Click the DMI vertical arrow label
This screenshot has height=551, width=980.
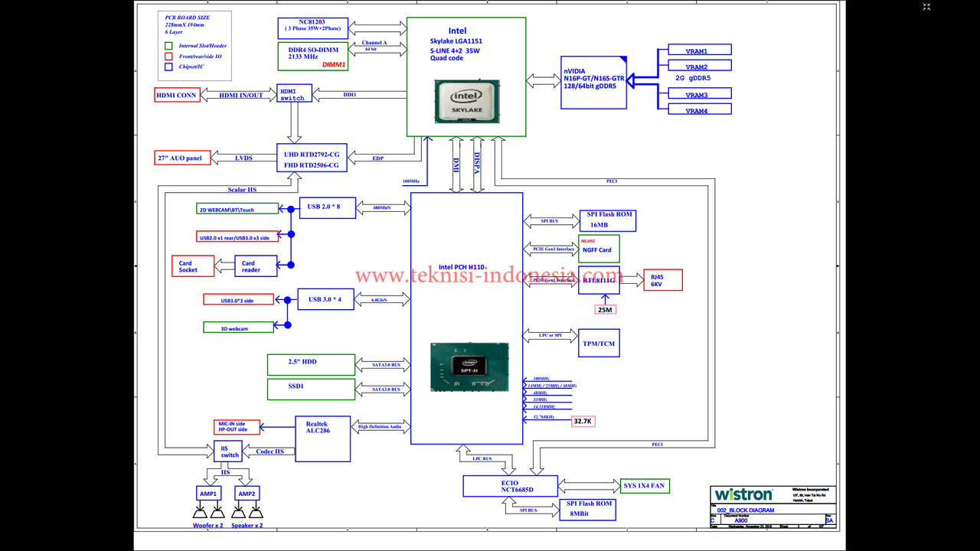click(x=456, y=165)
